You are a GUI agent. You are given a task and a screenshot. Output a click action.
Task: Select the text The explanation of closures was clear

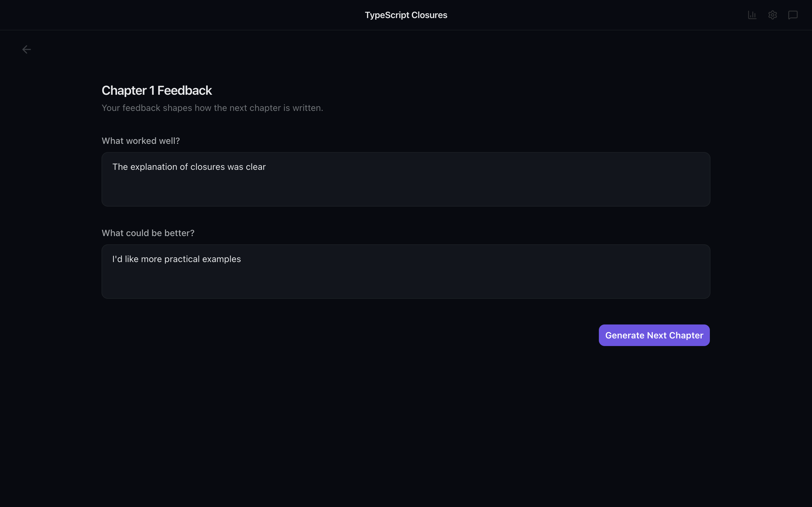189,167
